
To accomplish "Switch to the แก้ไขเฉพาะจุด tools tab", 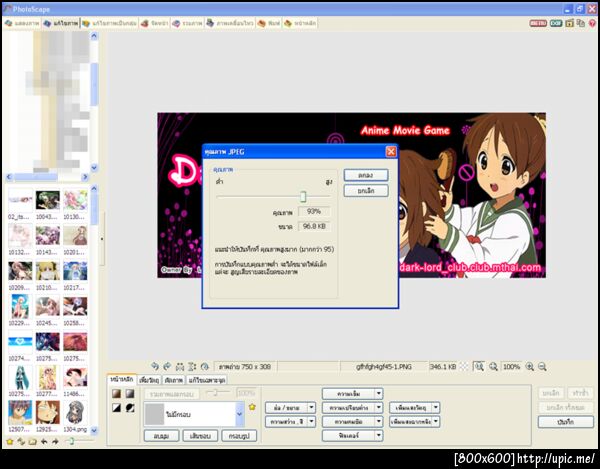I will (207, 380).
